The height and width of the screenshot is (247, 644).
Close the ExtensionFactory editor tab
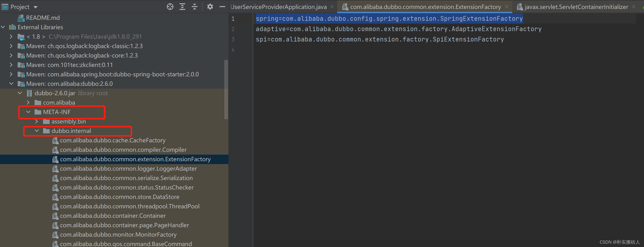click(x=507, y=7)
